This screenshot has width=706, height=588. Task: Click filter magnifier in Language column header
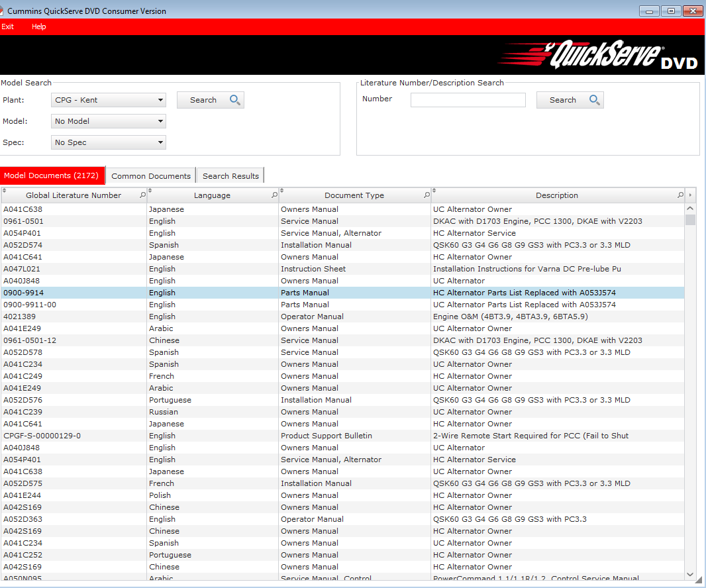[275, 195]
